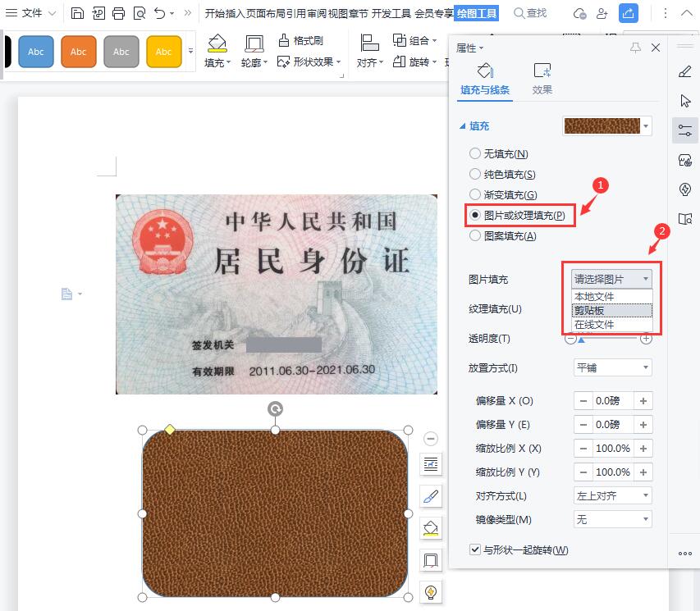Increase Scale X (缩放比例 X) with plus

tap(643, 448)
